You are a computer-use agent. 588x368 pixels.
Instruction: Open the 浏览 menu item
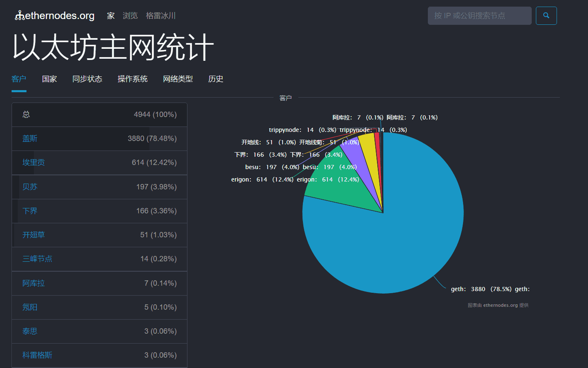point(130,15)
